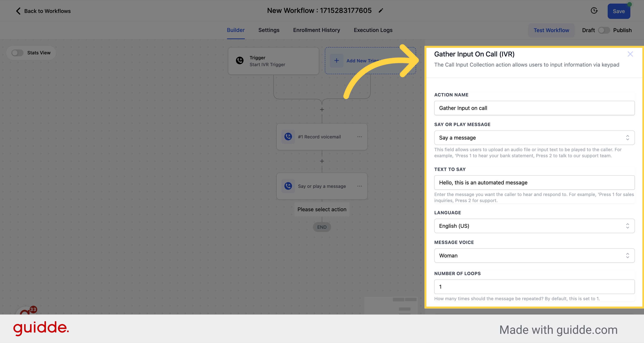Click the Action Name input field

535,108
